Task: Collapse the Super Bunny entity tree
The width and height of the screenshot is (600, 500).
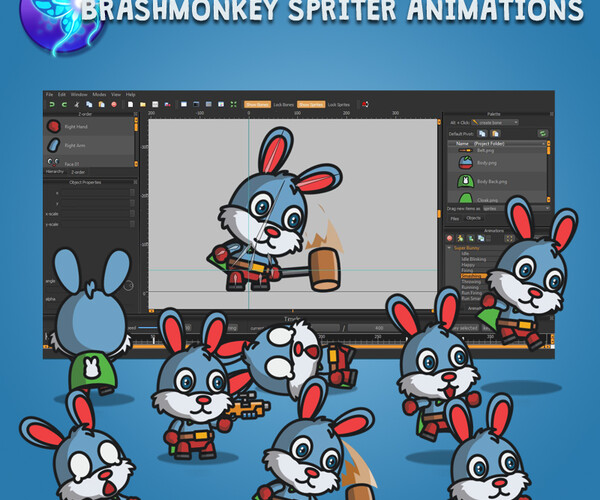Action: coord(449,248)
